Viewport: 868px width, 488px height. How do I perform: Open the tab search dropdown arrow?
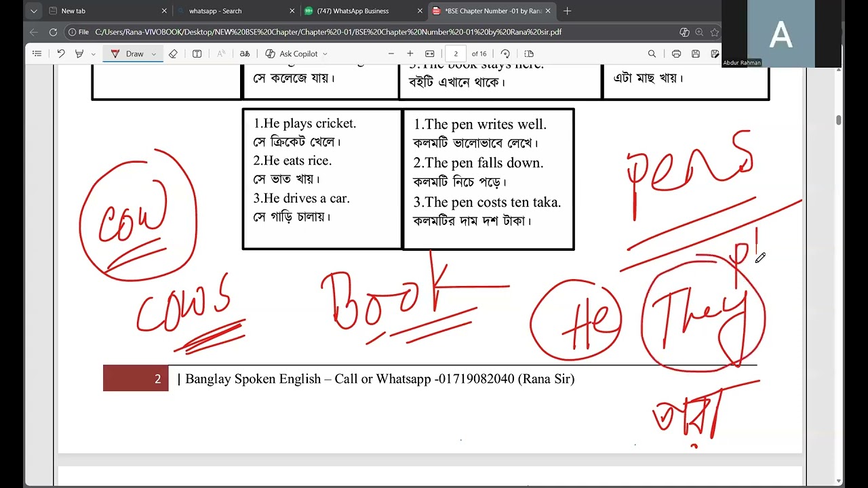click(x=33, y=11)
